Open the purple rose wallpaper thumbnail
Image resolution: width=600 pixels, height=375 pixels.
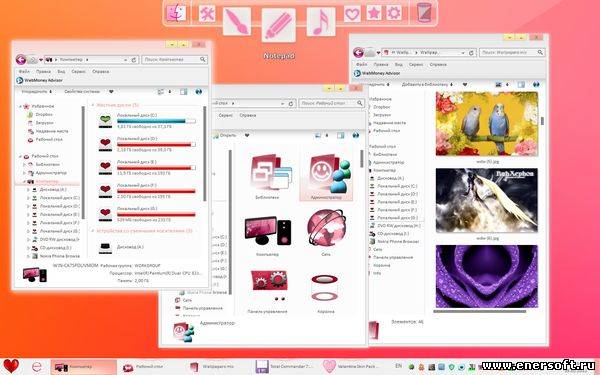pyautogui.click(x=487, y=277)
